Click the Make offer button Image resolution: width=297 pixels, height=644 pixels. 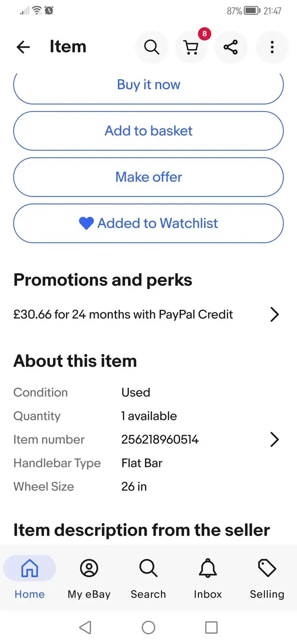[148, 177]
